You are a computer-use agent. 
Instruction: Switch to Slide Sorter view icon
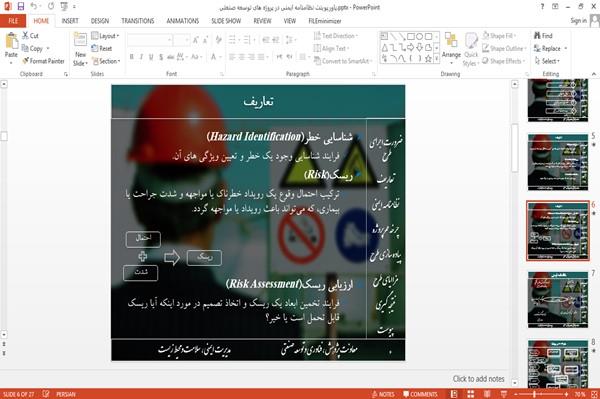click(471, 394)
